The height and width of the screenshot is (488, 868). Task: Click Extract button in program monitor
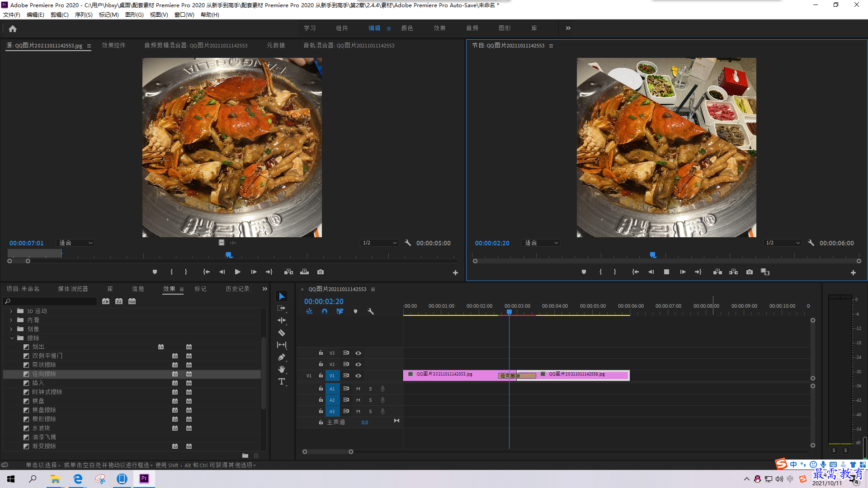[x=734, y=272]
